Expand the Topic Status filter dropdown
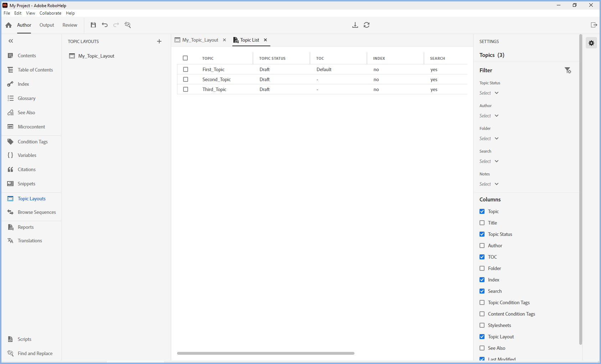Viewport: 601px width, 364px height. tap(489, 93)
